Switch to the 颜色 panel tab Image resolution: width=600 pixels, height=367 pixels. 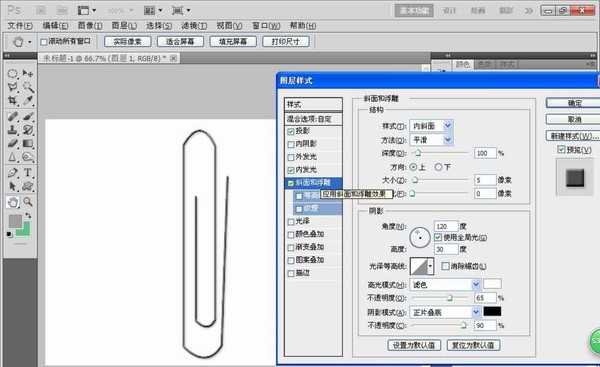click(x=463, y=64)
